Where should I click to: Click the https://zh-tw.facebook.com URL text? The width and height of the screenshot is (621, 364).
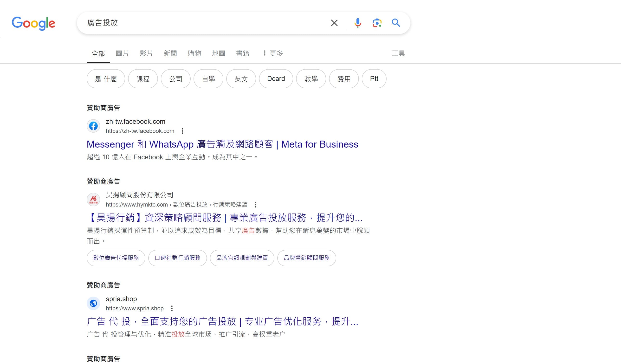[x=140, y=131]
